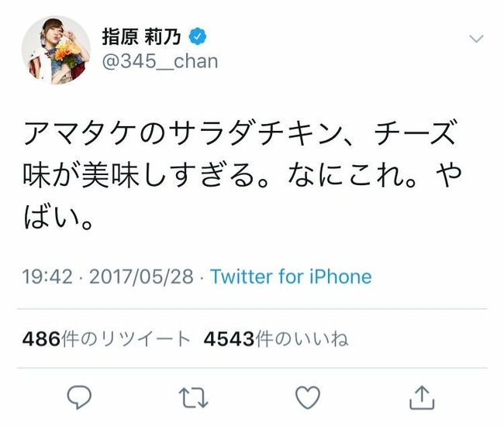
Task: Open profile via display name 指原 莉乃
Action: 141,36
